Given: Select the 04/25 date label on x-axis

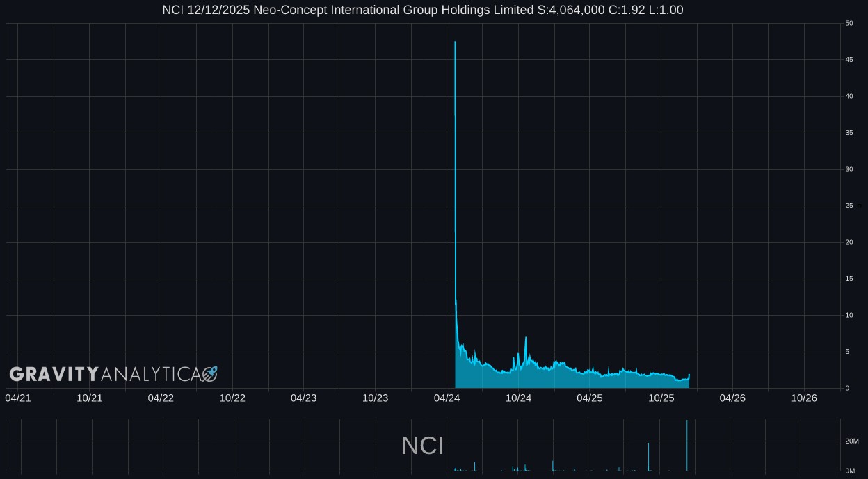Looking at the screenshot, I should pyautogui.click(x=590, y=398).
